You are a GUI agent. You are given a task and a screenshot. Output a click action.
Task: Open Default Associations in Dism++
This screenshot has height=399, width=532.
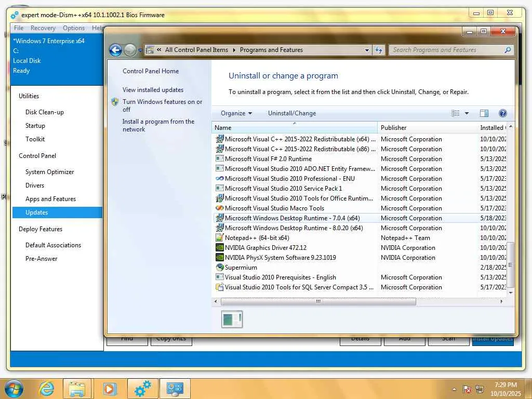pyautogui.click(x=54, y=245)
